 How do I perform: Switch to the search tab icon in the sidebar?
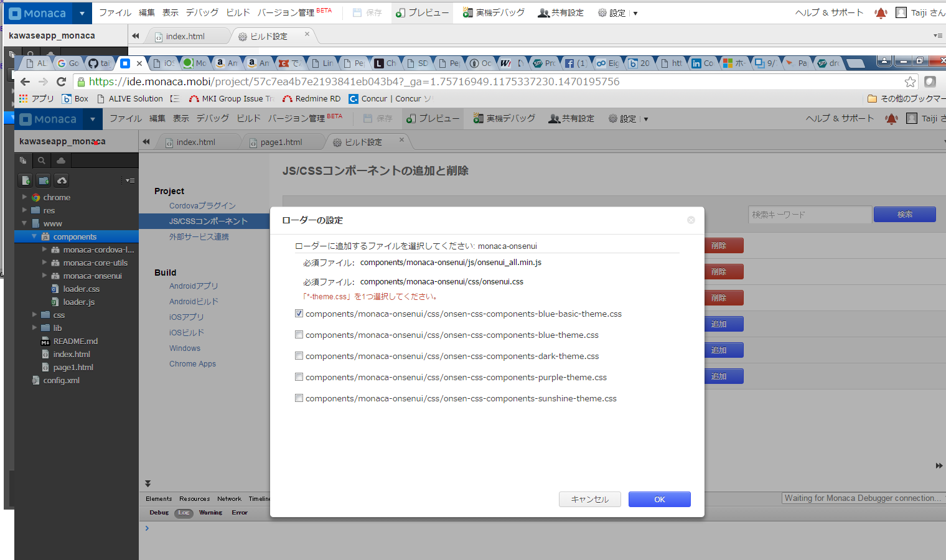(x=42, y=161)
